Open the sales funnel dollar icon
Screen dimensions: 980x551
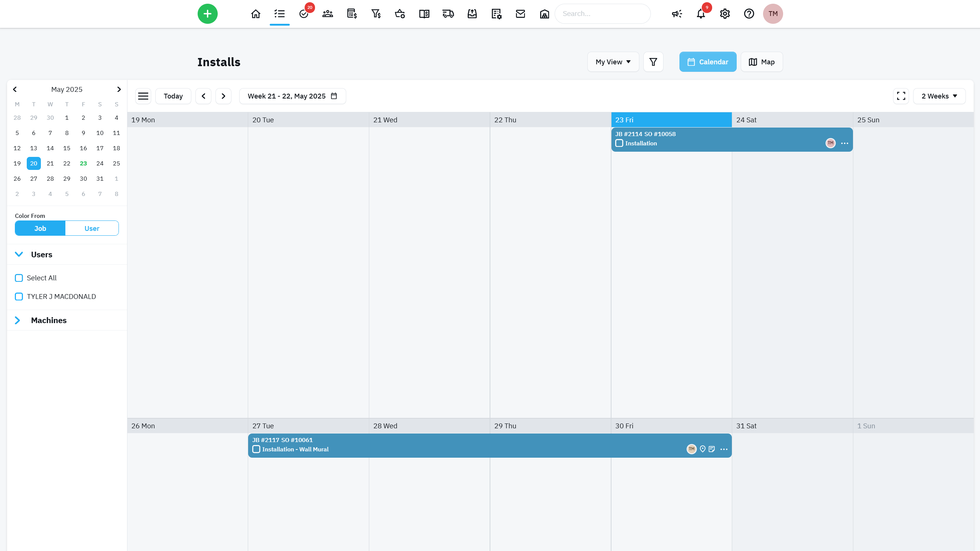coord(376,14)
